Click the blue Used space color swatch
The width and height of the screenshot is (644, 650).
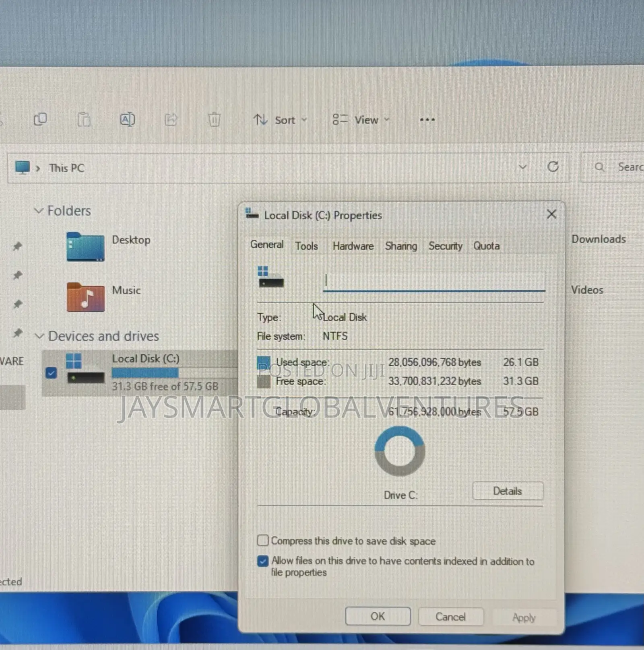(264, 362)
